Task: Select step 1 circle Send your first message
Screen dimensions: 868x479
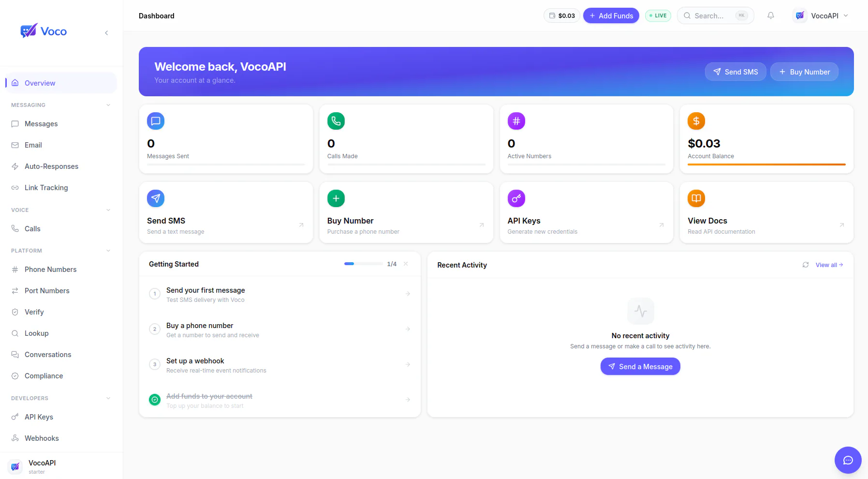Action: click(155, 294)
